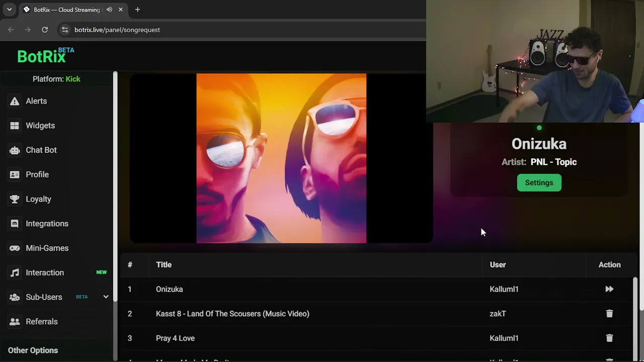Click the Other Options sidebar heading
The height and width of the screenshot is (362, 644).
(33, 350)
